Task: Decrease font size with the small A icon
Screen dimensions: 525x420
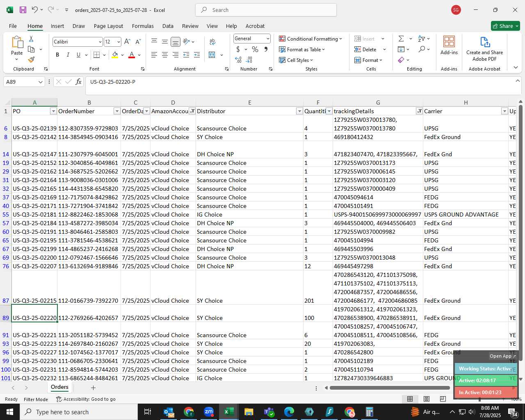Action: tap(138, 42)
